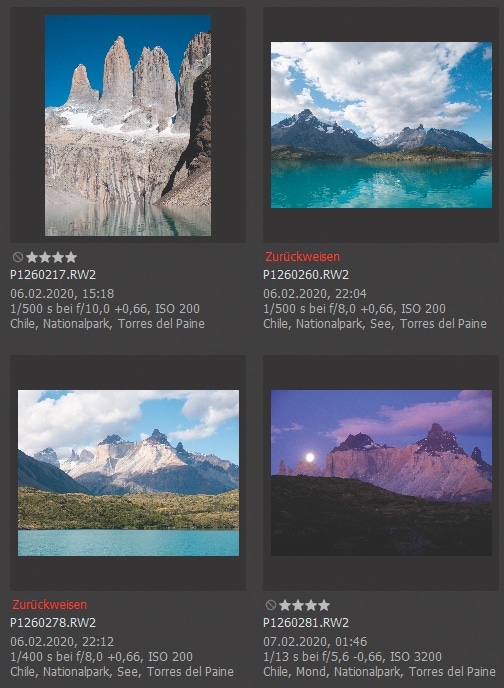This screenshot has width=504, height=688.
Task: Click the reject icon beside P1260281.RW2 stars
Action: [x=271, y=606]
